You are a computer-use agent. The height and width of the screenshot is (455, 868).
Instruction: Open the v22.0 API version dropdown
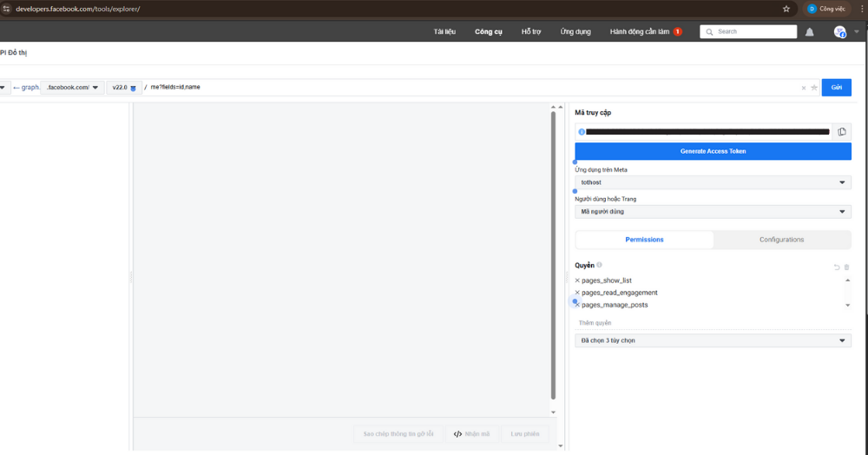tap(123, 88)
